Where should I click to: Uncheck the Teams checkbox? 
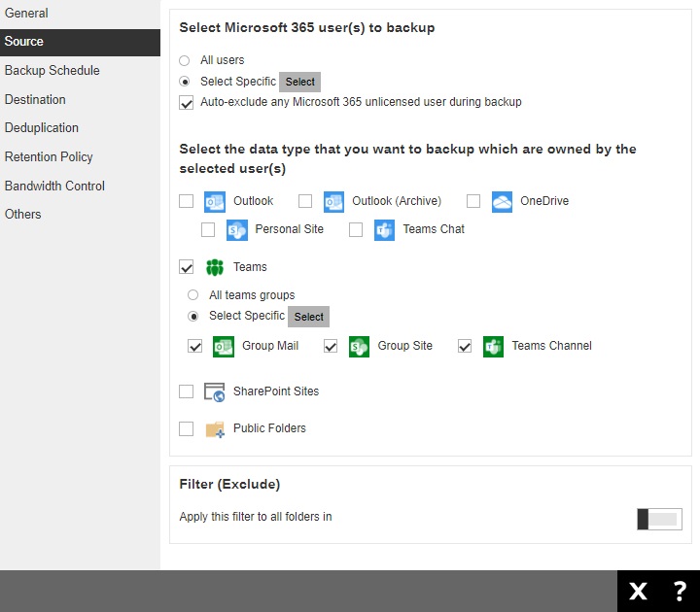pyautogui.click(x=186, y=267)
